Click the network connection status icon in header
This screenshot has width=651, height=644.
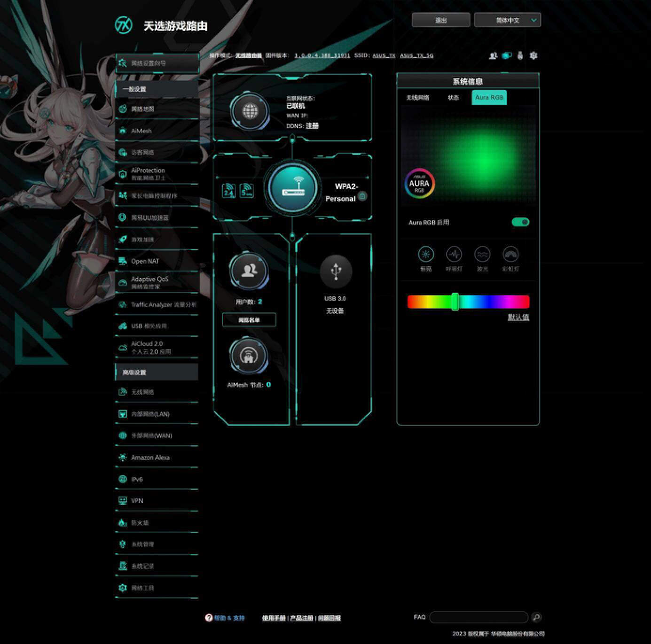point(507,55)
